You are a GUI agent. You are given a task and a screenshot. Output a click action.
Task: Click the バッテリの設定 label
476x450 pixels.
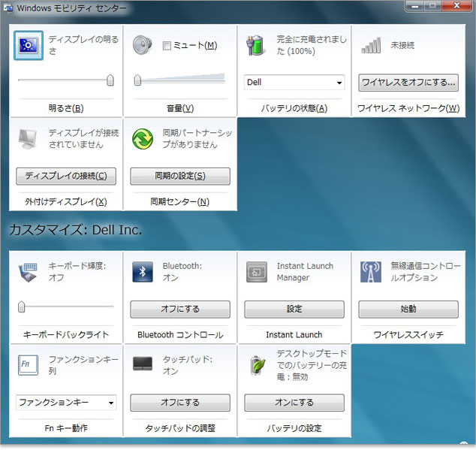(294, 428)
